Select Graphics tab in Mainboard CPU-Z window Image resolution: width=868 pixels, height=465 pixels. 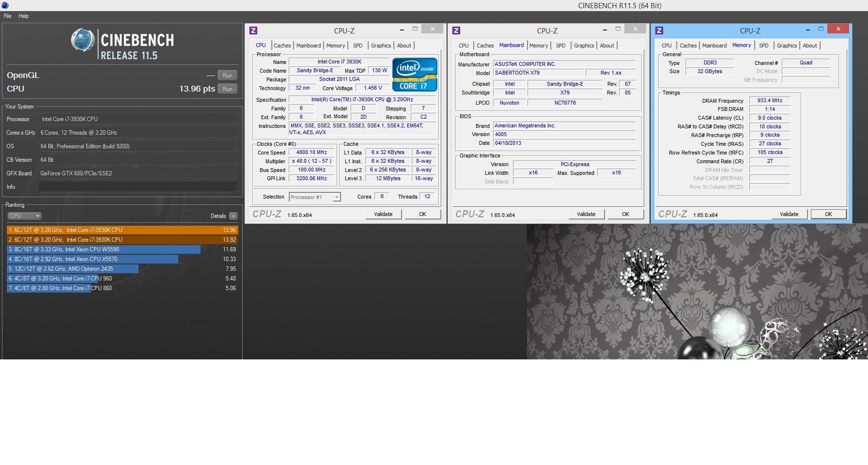click(584, 46)
